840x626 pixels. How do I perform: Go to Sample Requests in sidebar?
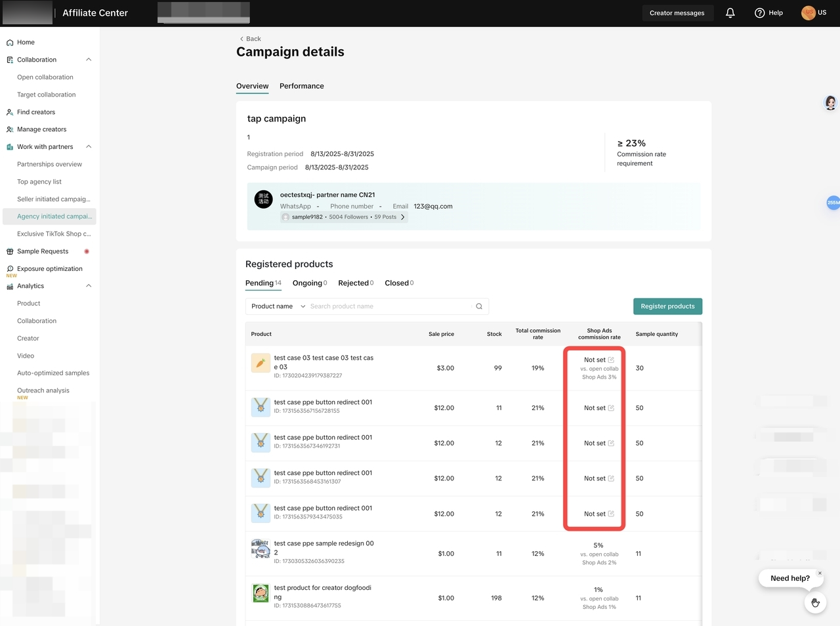pyautogui.click(x=43, y=251)
